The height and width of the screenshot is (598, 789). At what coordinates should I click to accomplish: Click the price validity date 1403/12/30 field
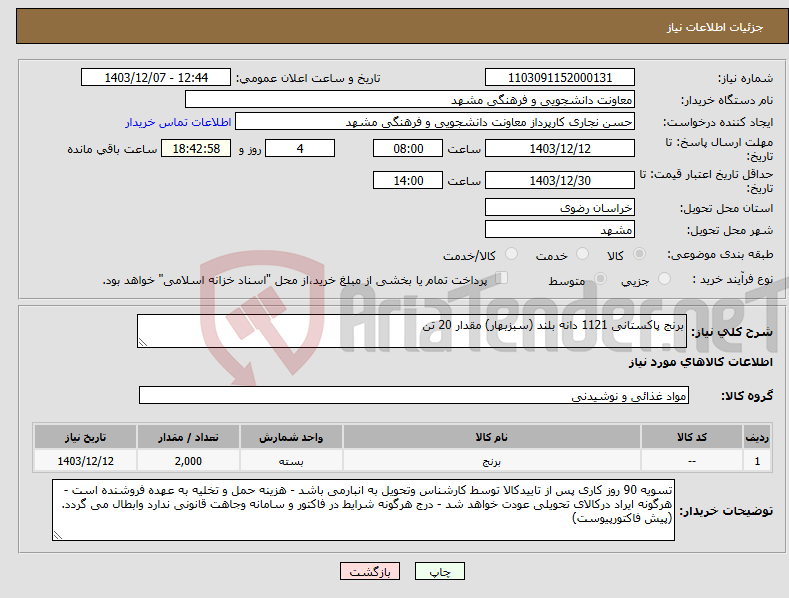pyautogui.click(x=560, y=180)
